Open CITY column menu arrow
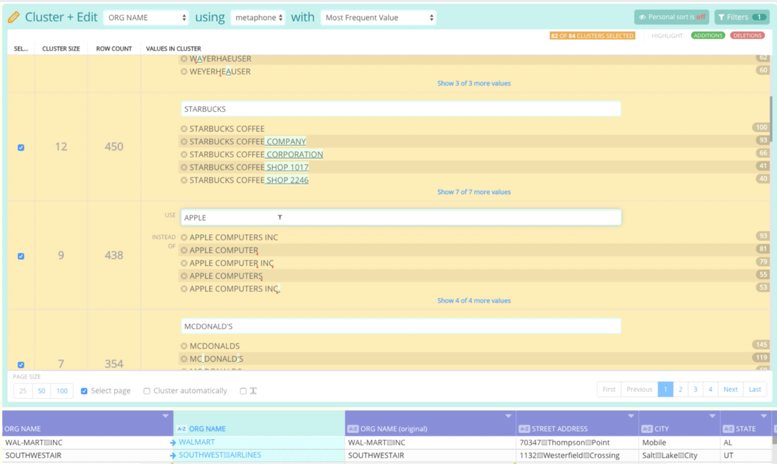The height and width of the screenshot is (464, 777). pyautogui.click(x=712, y=416)
